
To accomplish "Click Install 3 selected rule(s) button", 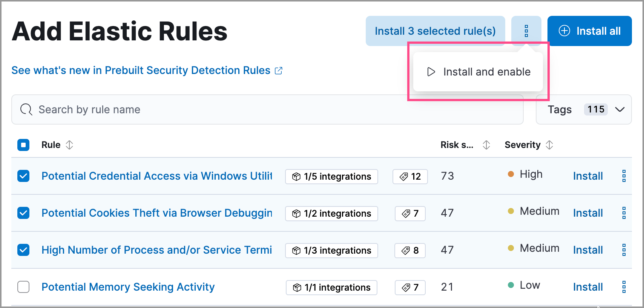I will 435,31.
